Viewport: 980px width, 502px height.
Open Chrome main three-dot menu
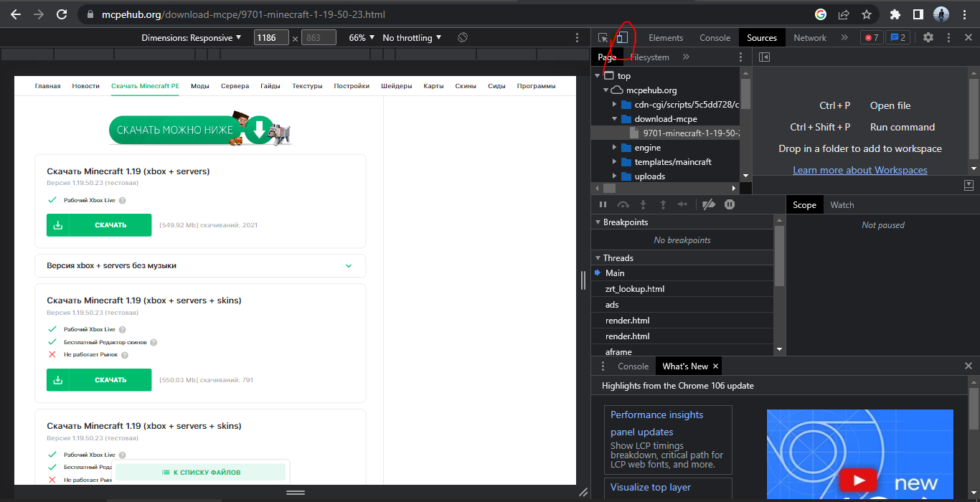coord(965,14)
